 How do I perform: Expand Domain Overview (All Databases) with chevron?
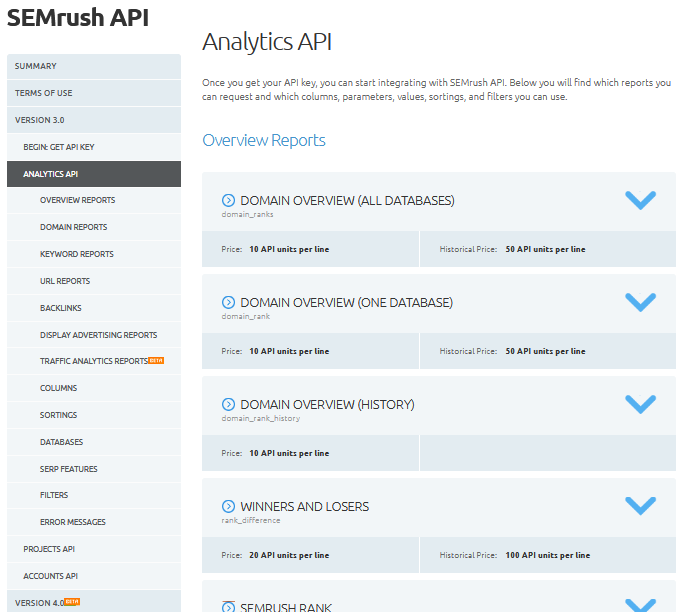[x=640, y=200]
